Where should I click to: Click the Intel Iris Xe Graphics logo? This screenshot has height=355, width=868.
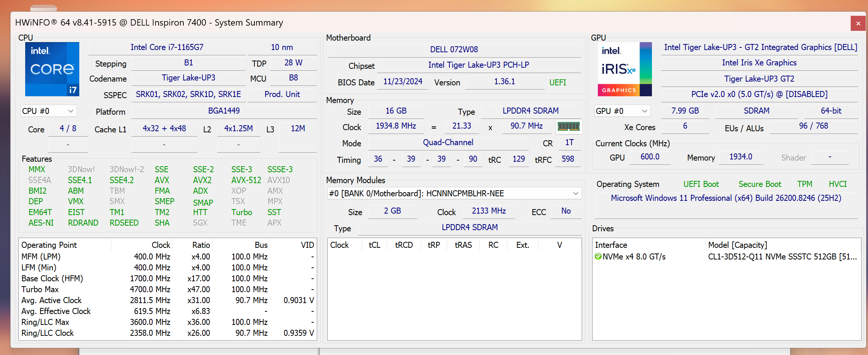(625, 69)
